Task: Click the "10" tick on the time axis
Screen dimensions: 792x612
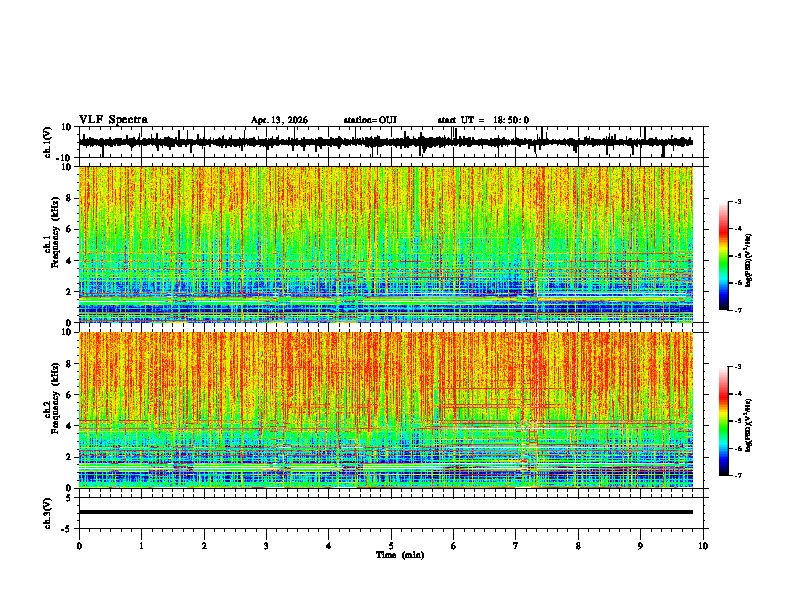Action: [x=703, y=546]
